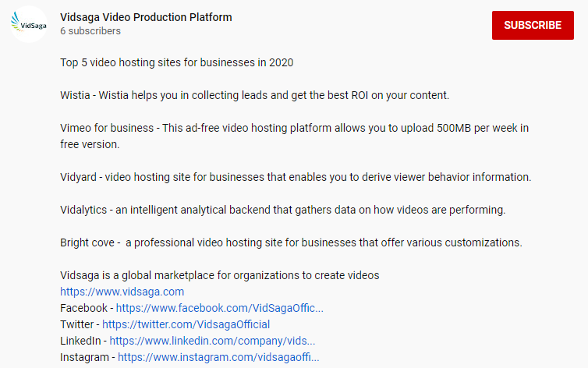This screenshot has height=368, width=588.
Task: Click the 'Instagram -' label text
Action: pos(87,357)
